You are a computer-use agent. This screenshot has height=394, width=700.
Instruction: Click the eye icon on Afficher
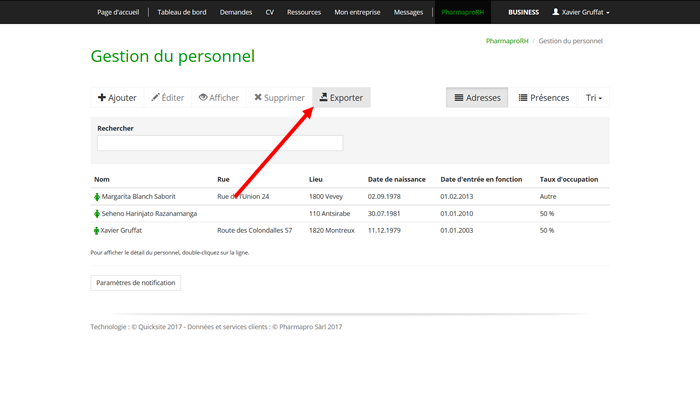(203, 97)
